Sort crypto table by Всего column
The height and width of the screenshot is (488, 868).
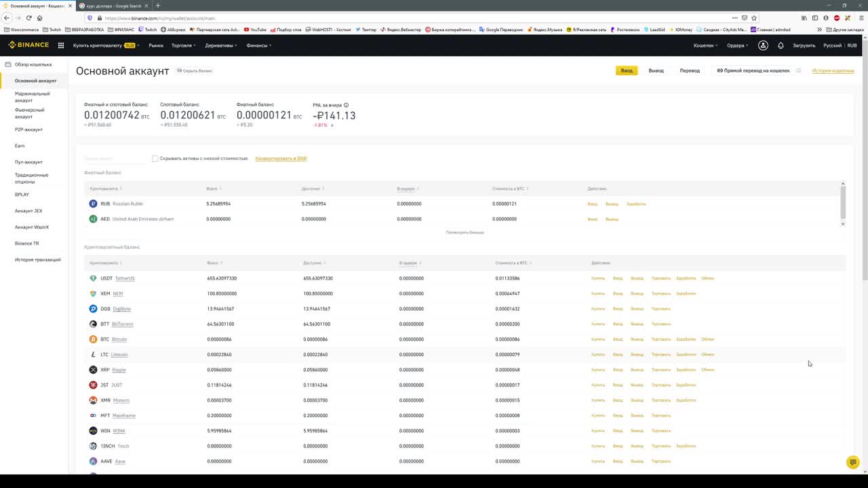214,263
